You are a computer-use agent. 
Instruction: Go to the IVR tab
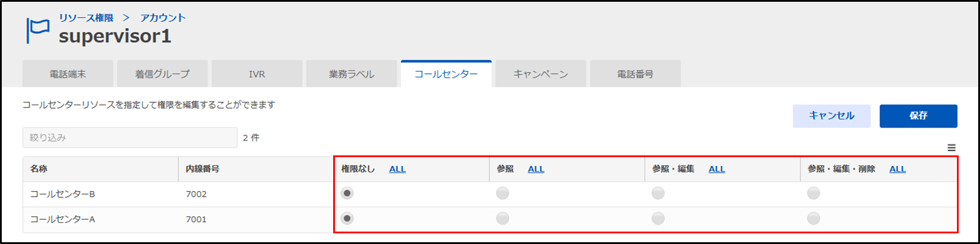click(257, 74)
